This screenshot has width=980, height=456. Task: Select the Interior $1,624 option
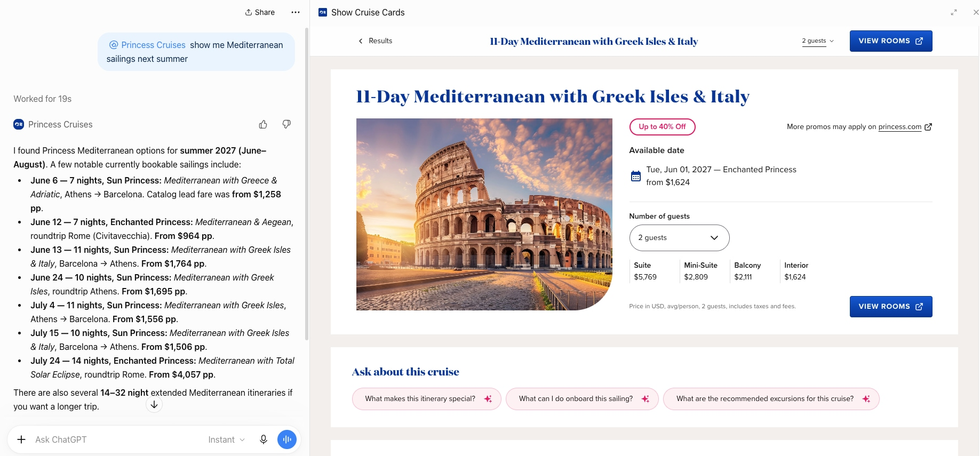[x=796, y=271]
